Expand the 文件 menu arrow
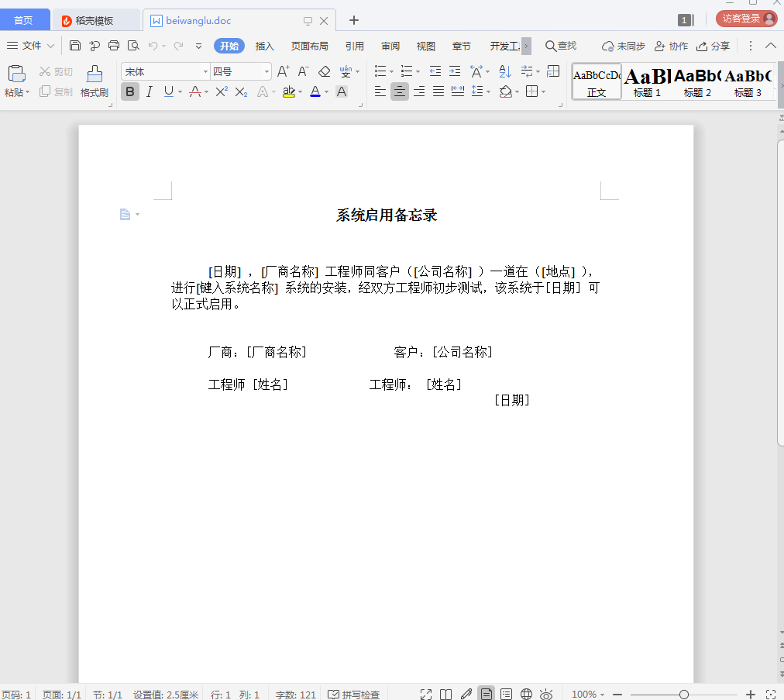The image size is (784, 700). tap(50, 46)
